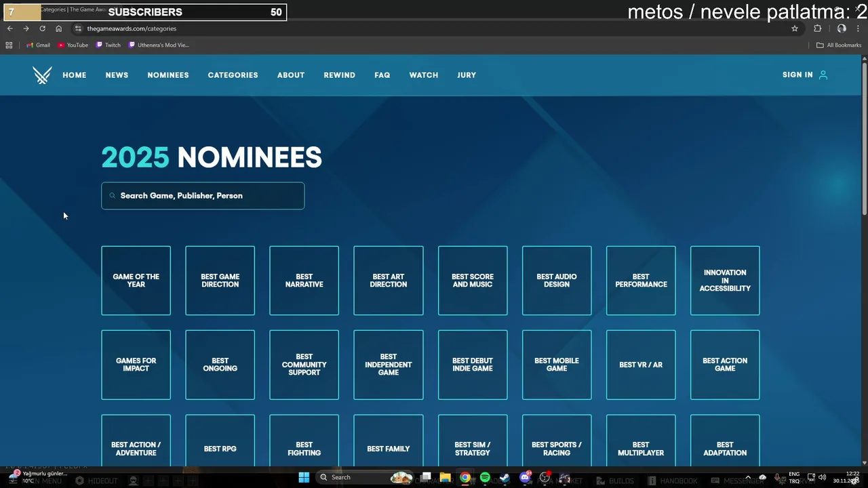Open the REWIND nav item

click(340, 75)
